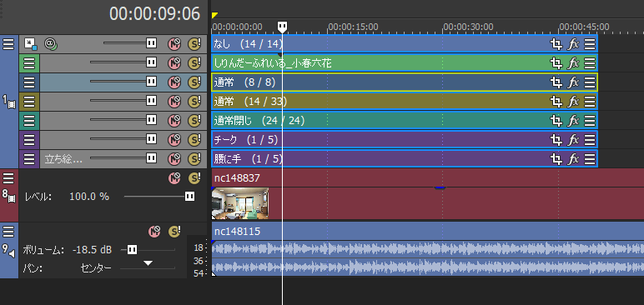Click the level slider on the 立ち絵... track
Image resolution: width=644 pixels, height=305 pixels.
click(x=151, y=158)
